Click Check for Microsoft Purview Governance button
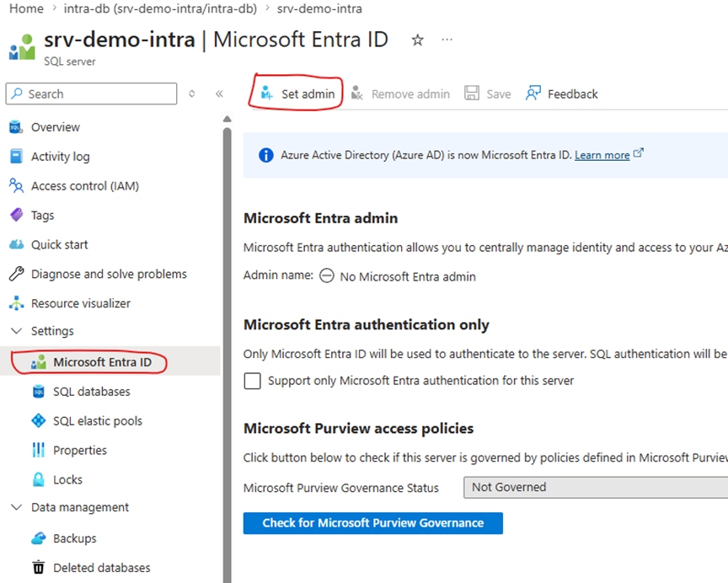Screen dimensions: 728x583 (x=372, y=522)
